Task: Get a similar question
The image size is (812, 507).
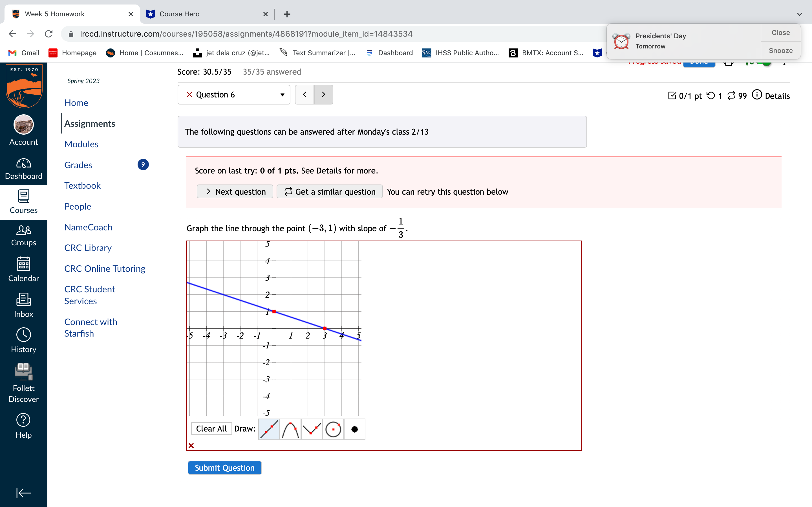Action: [329, 192]
